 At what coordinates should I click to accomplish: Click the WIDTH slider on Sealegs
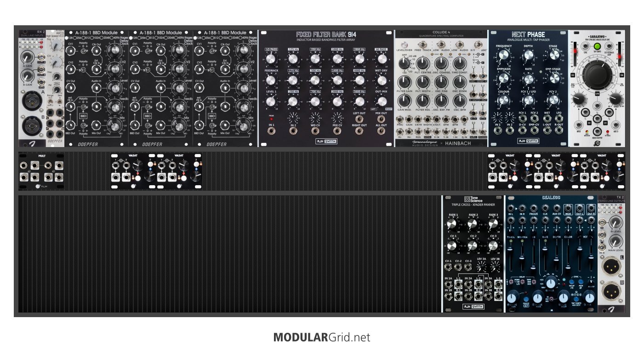coord(522,258)
